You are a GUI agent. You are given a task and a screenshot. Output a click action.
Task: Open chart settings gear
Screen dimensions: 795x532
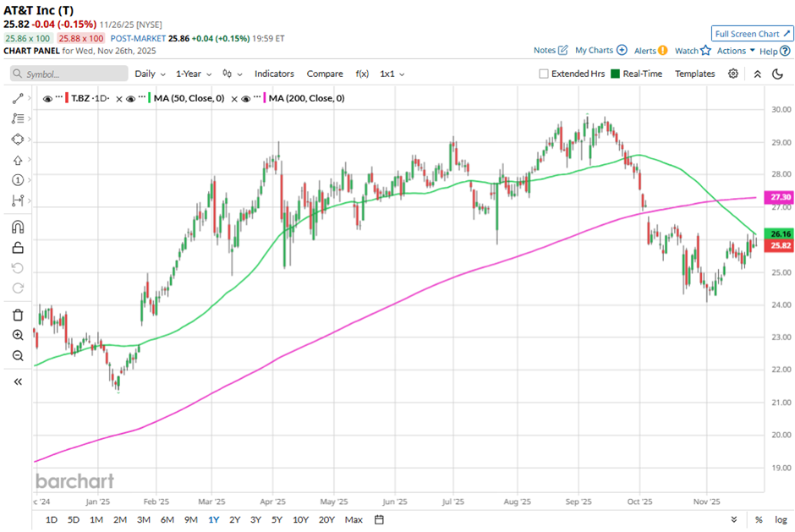pyautogui.click(x=733, y=74)
